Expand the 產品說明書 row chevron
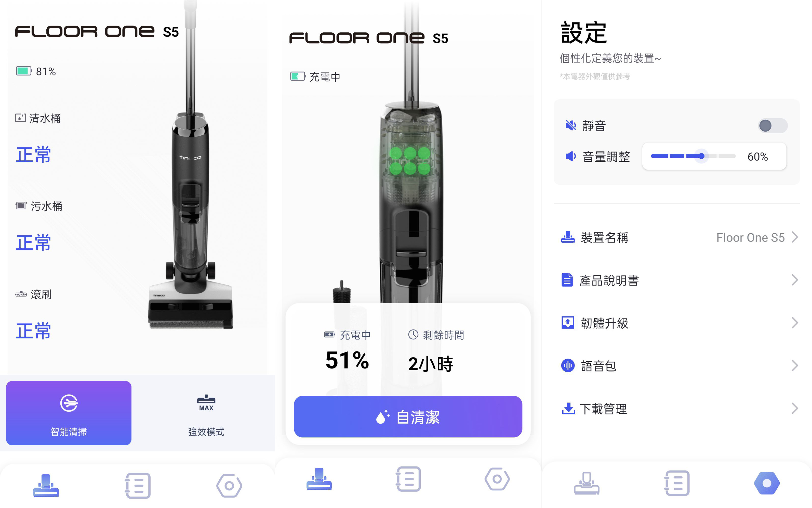The image size is (812, 508). pyautogui.click(x=794, y=280)
